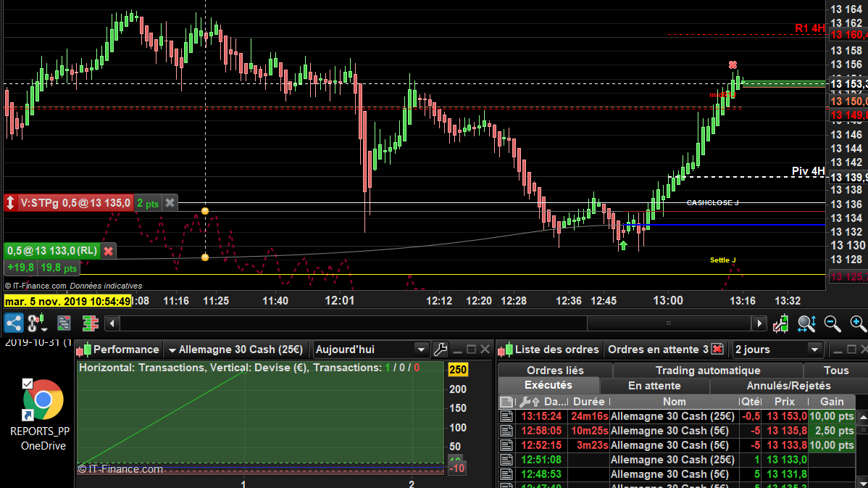
Task: Open Chrome REPORTS_PP OneDrive desktop shortcut
Action: pos(42,414)
